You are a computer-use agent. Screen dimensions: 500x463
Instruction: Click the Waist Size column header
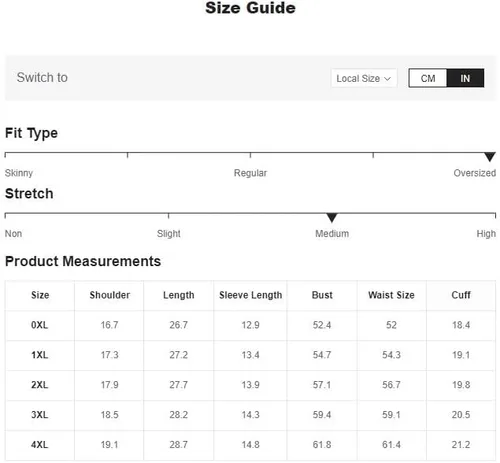click(391, 295)
